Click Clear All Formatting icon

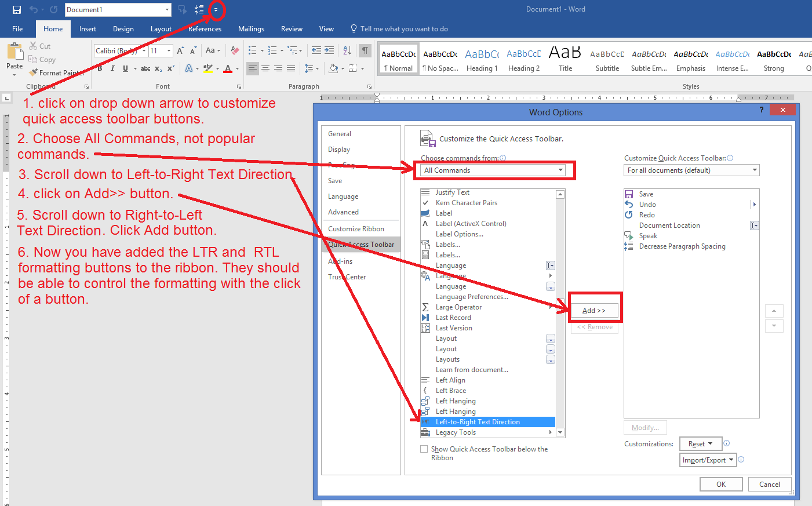(x=235, y=51)
